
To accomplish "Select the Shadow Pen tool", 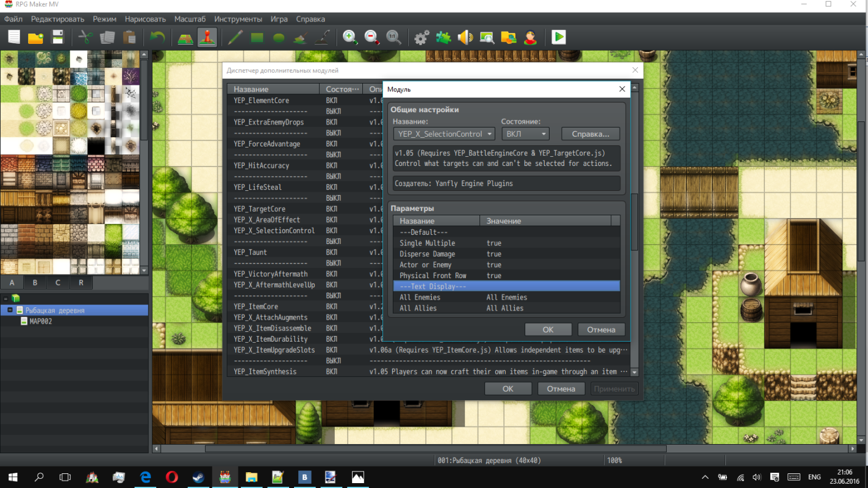I will (322, 37).
